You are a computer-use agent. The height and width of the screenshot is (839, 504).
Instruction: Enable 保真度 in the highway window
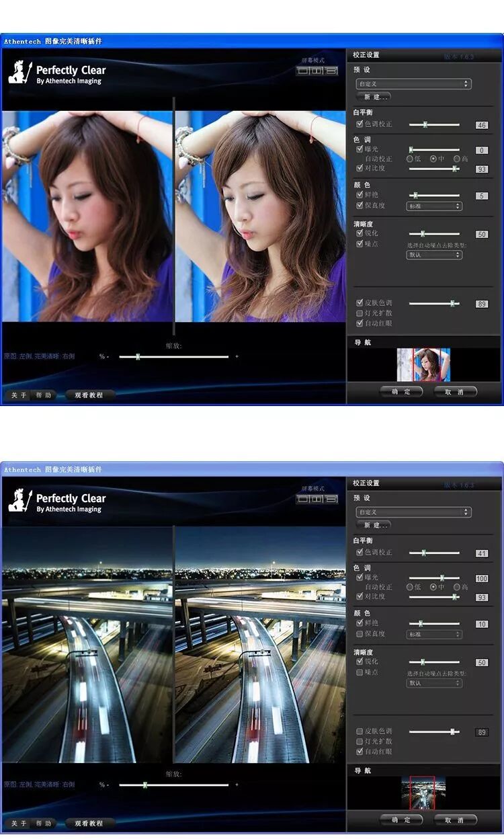[360, 633]
